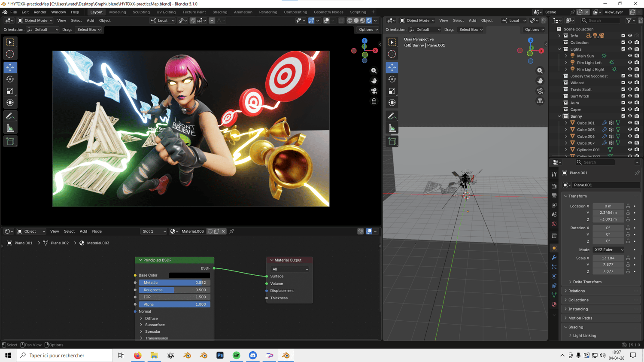Screen dimensions: 644x362
Task: Open the Render menu
Action: 40,12
